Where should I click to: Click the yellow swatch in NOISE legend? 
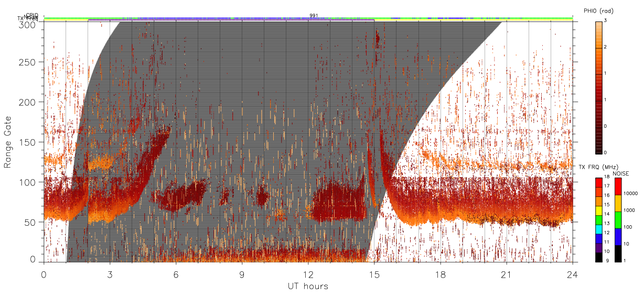click(618, 203)
